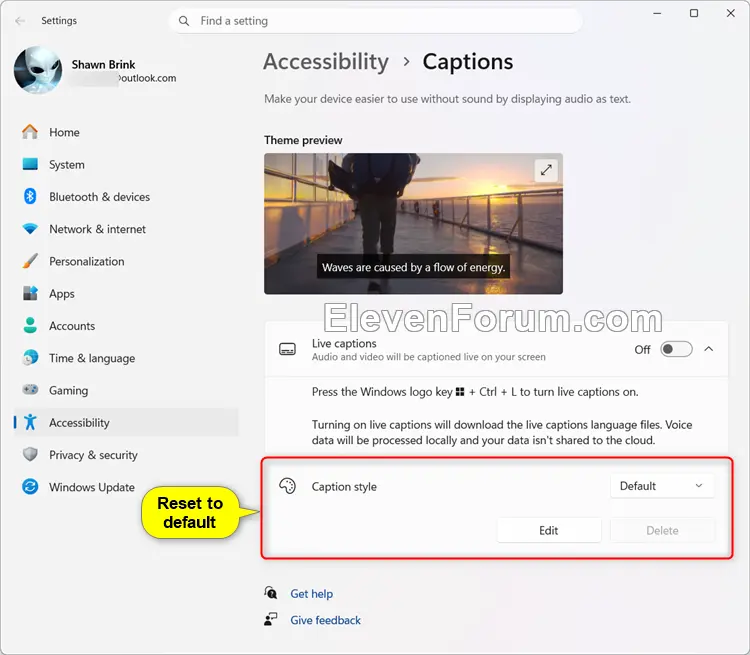This screenshot has height=655, width=750.
Task: Click the back arrow in title bar
Action: point(20,21)
